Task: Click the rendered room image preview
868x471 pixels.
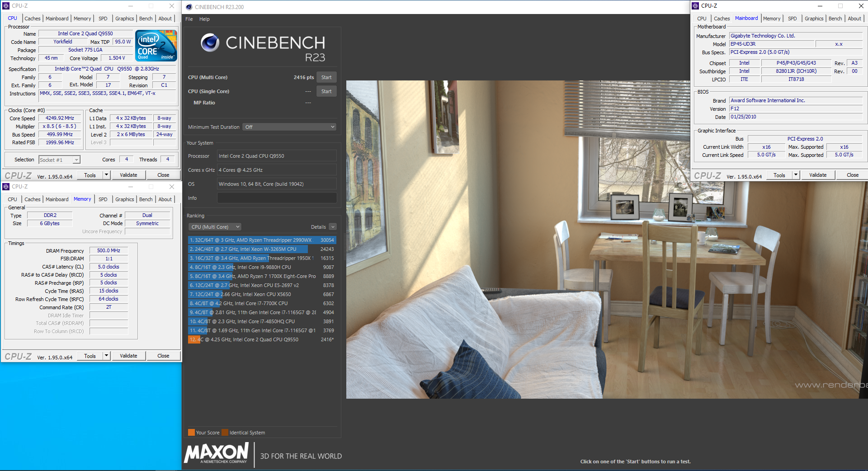Action: click(607, 240)
